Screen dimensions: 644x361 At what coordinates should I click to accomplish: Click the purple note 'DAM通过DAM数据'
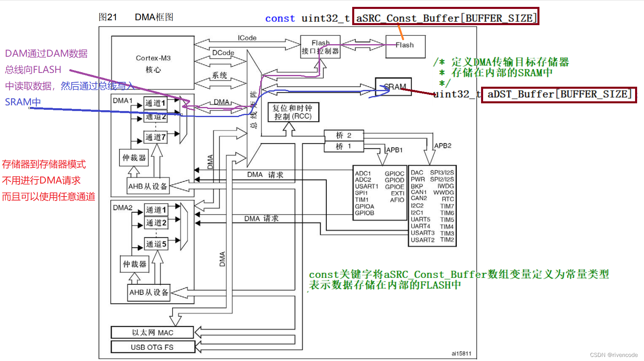tap(46, 53)
